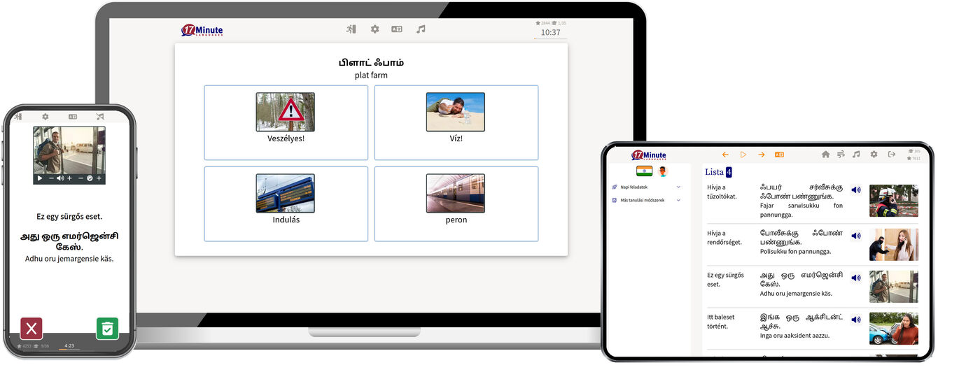
Task: Click 'Polisukku fon pannungga.' transliteration
Action: 796,251
